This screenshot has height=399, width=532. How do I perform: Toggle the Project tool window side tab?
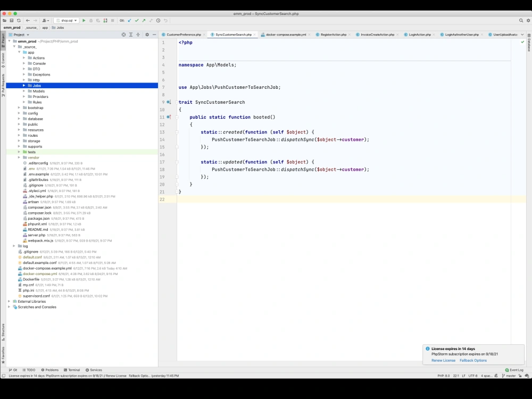(x=3, y=40)
